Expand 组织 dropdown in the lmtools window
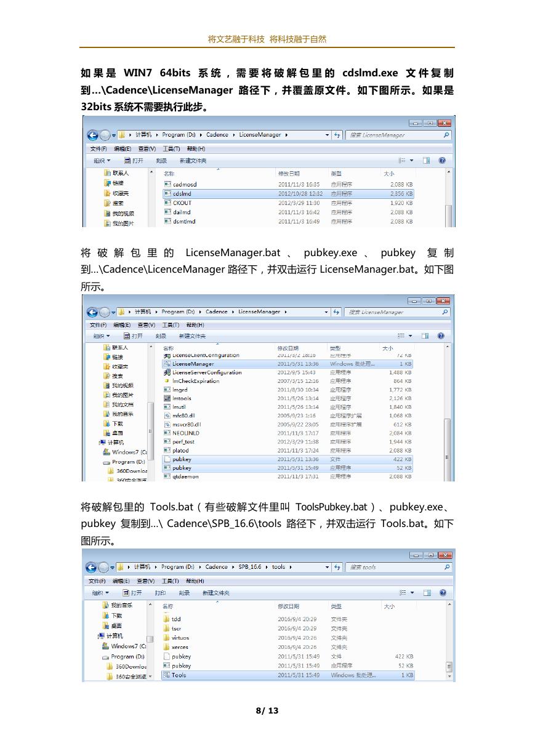 pos(102,336)
